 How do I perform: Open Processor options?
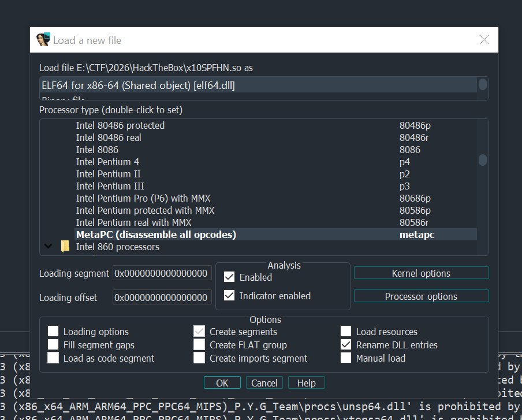(x=421, y=296)
